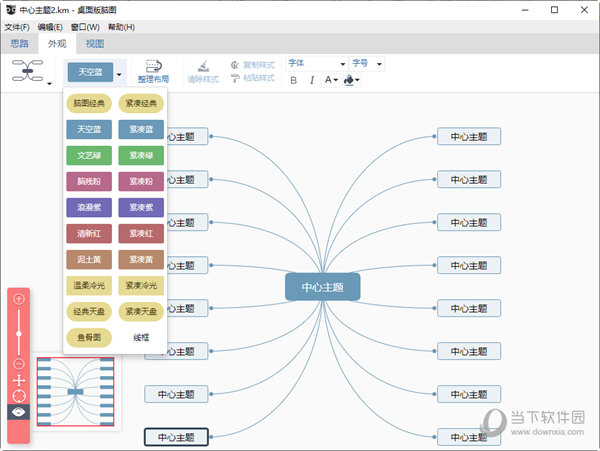Pick the 紧凑天盘 theme
Screen dimensions: 600x451
coord(141,311)
